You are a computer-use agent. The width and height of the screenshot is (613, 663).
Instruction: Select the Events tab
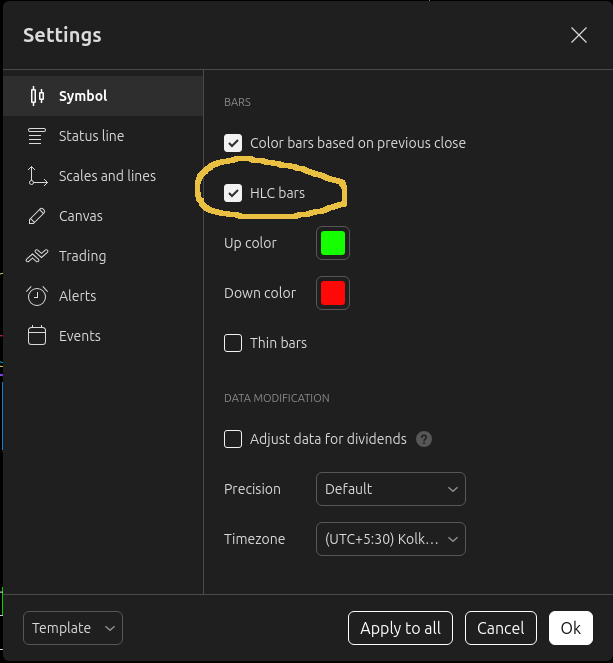pyautogui.click(x=103, y=336)
